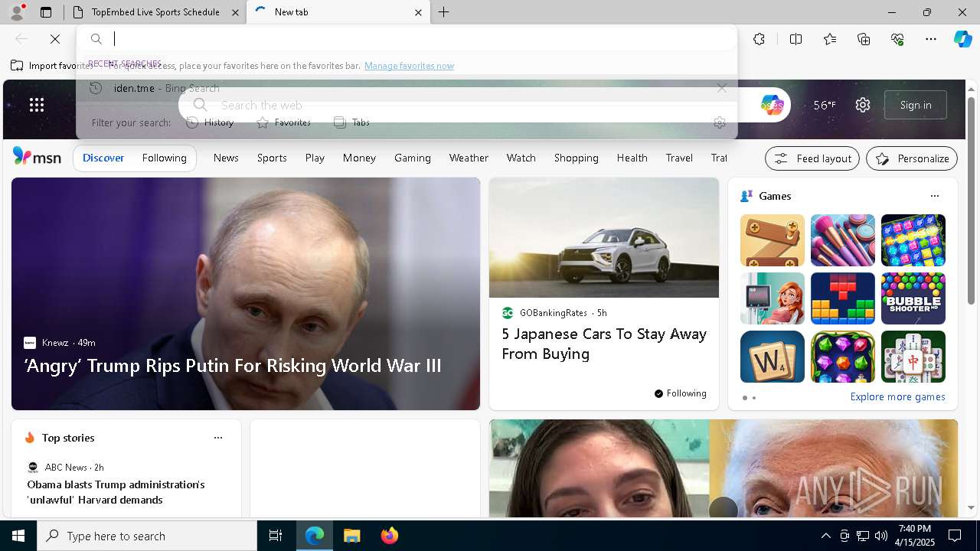Play the mahjong tiles game
Viewport: 980px width, 551px height.
click(x=913, y=357)
